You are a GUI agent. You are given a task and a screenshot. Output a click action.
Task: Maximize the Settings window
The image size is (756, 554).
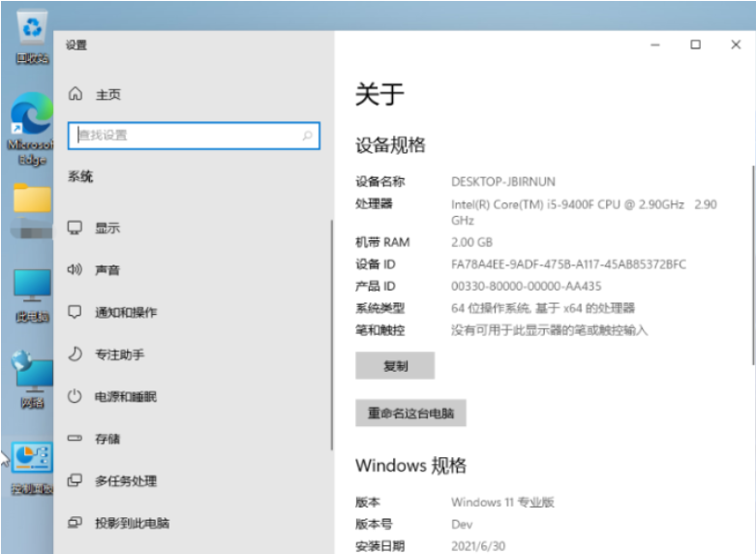click(x=695, y=45)
